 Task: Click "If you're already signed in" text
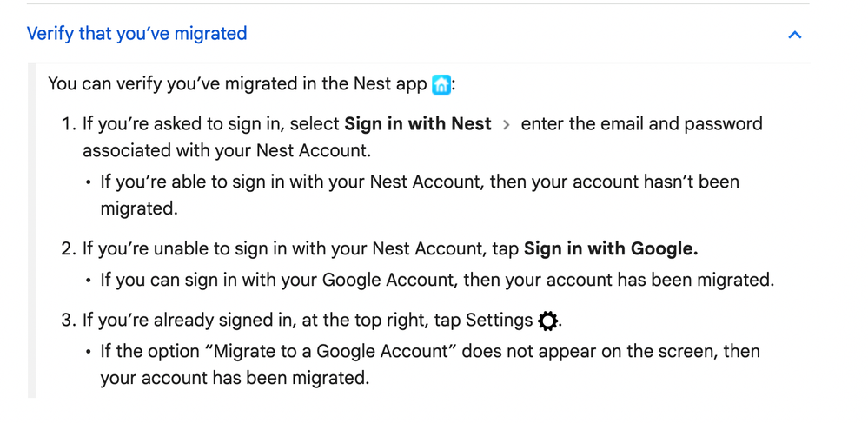coord(189,321)
